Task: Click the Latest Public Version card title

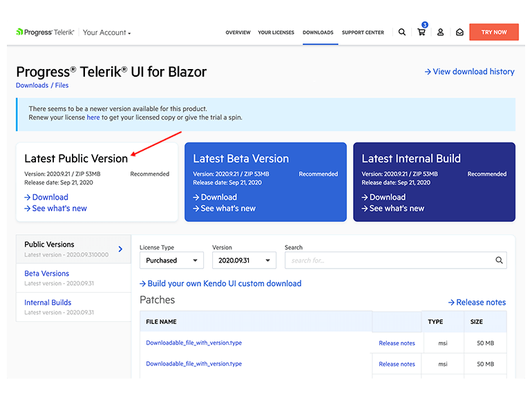Action: tap(76, 158)
